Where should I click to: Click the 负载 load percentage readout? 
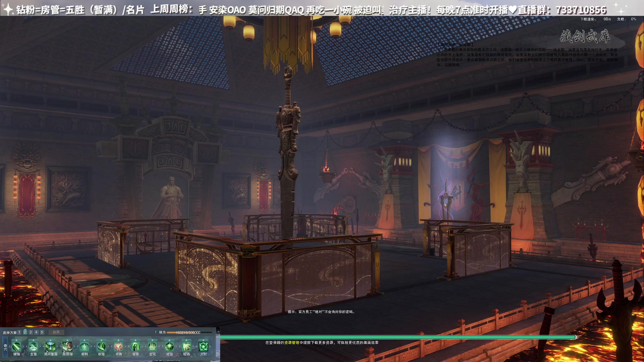[x=627, y=19]
